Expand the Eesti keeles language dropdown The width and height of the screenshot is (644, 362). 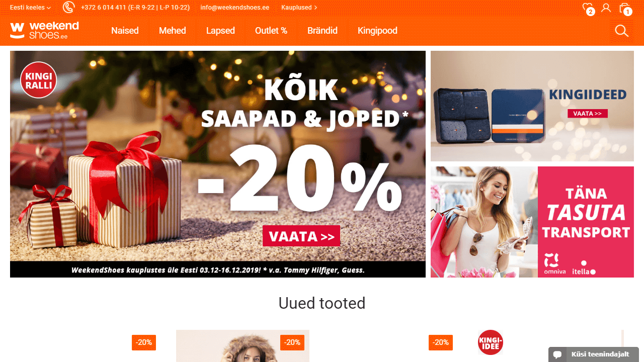(30, 8)
